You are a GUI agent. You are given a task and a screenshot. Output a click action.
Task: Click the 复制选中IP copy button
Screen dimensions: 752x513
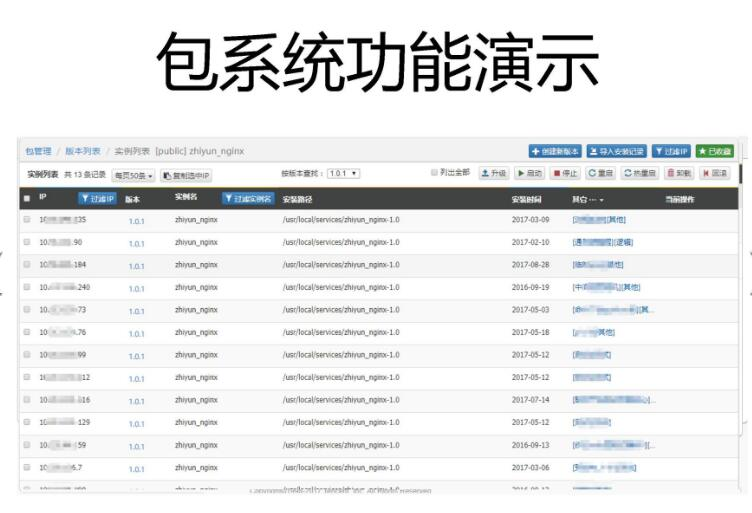[187, 176]
